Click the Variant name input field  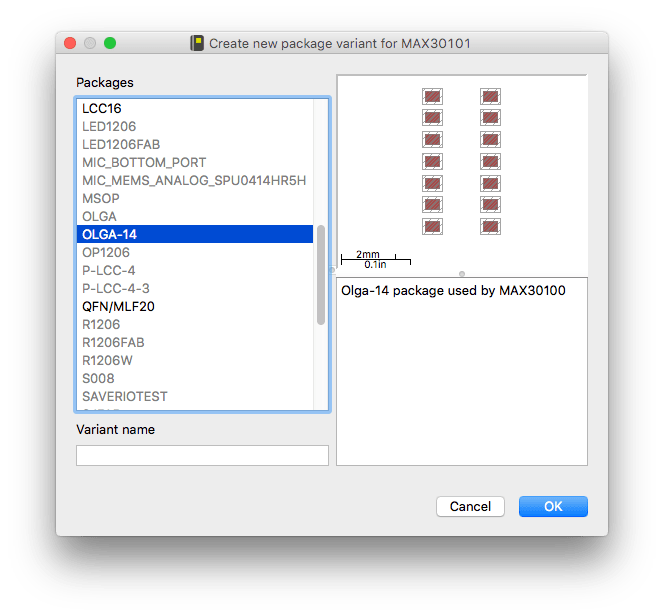click(x=202, y=456)
